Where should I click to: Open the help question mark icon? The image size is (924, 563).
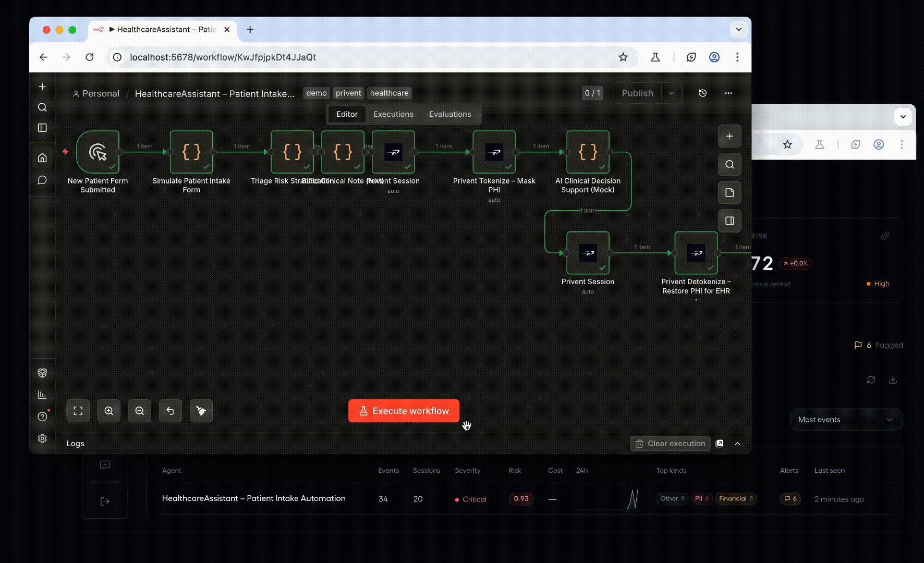point(43,417)
